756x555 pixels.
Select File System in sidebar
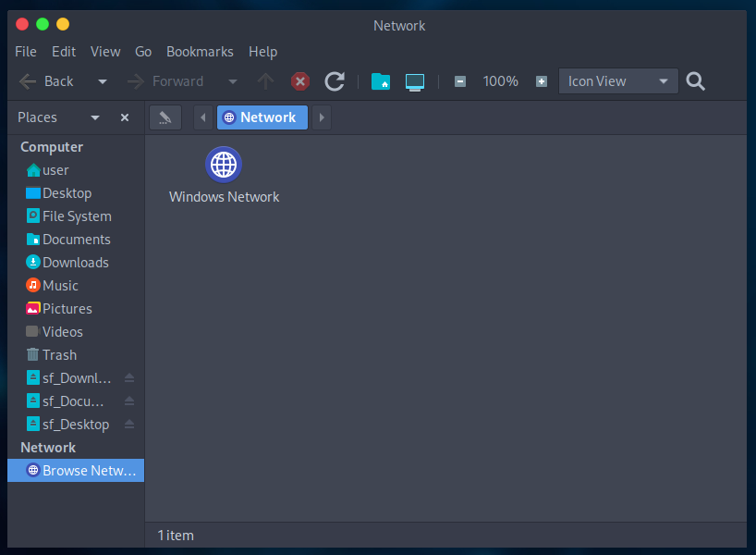click(x=76, y=216)
